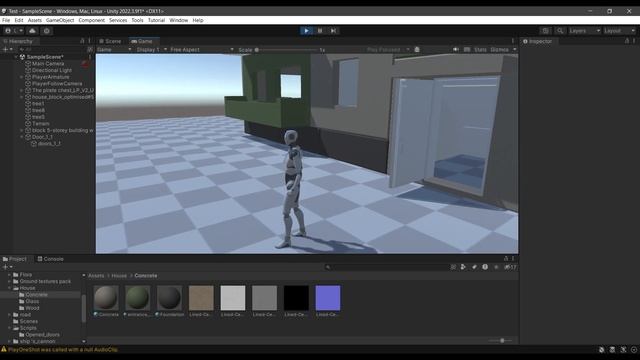Click the red Cinemachine icon beside Main Camera
640x360 pixels.
[85, 64]
